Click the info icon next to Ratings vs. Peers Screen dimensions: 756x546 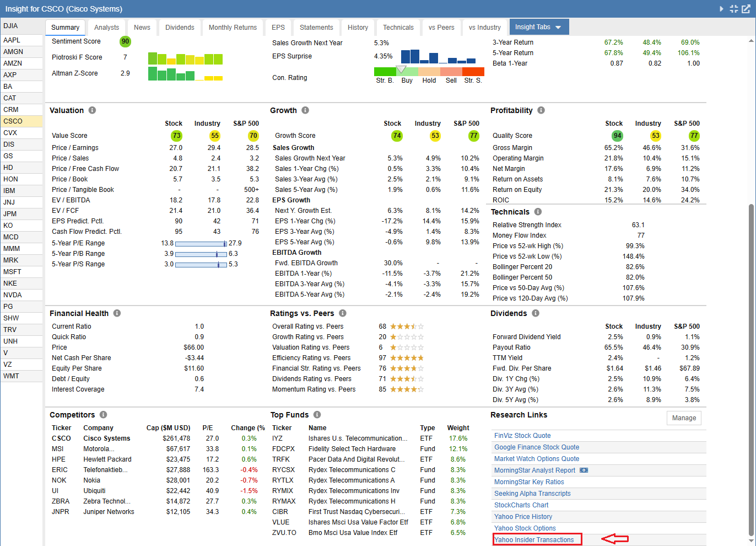click(343, 313)
